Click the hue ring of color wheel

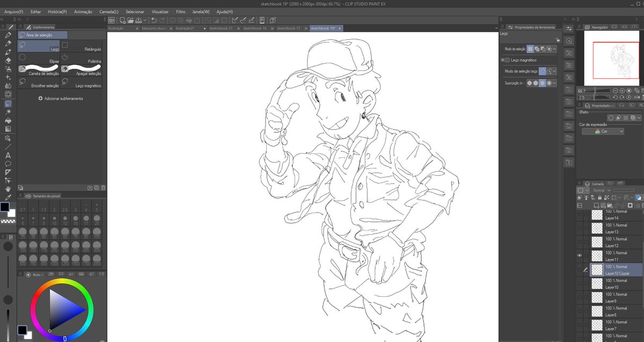pyautogui.click(x=62, y=281)
